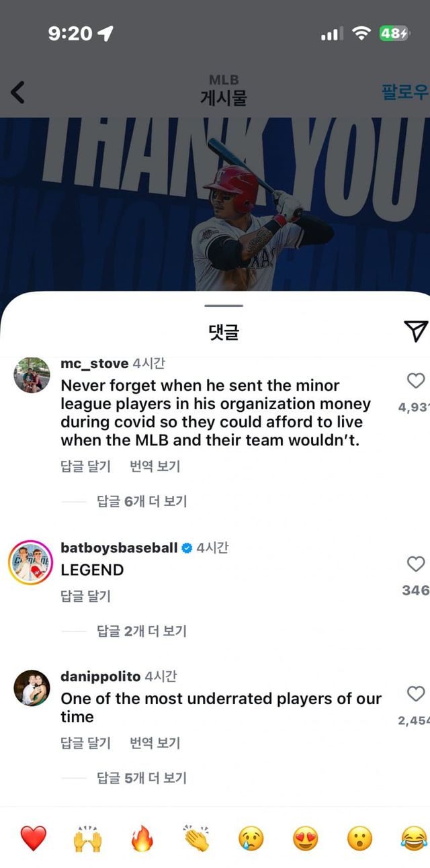Tap 답글 달기 under LEGEND comment

point(85,596)
